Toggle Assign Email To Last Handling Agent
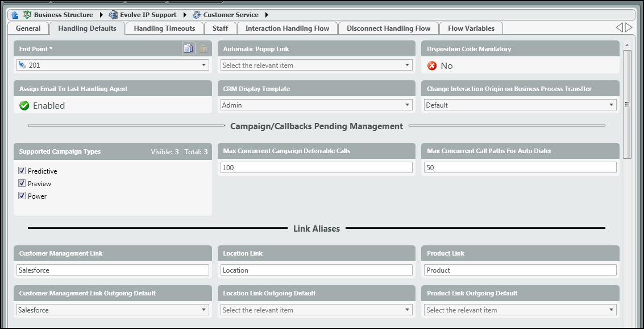 pyautogui.click(x=24, y=106)
